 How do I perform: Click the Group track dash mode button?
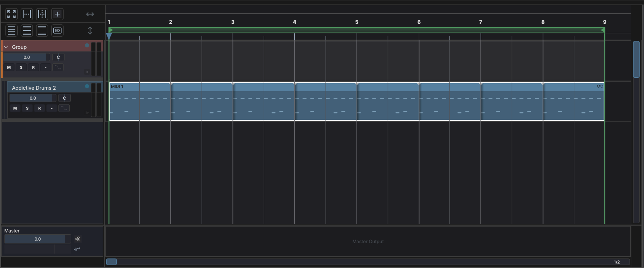46,67
